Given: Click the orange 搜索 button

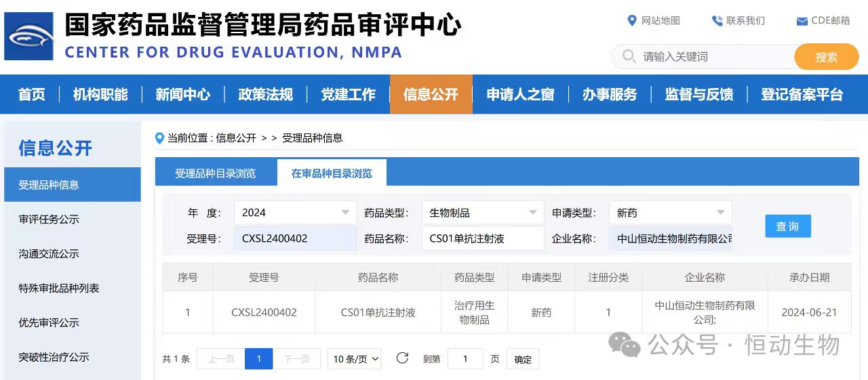Looking at the screenshot, I should [x=826, y=57].
